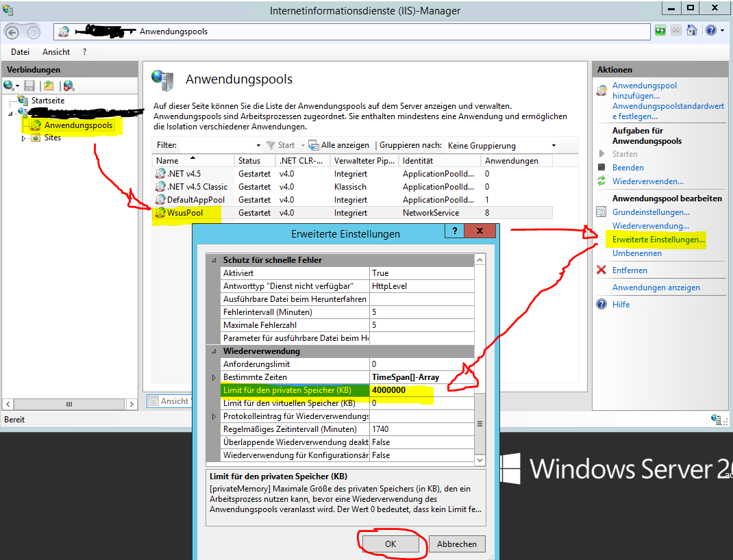Click the add application pool icon in Aktionen
This screenshot has height=560, width=733.
601,90
